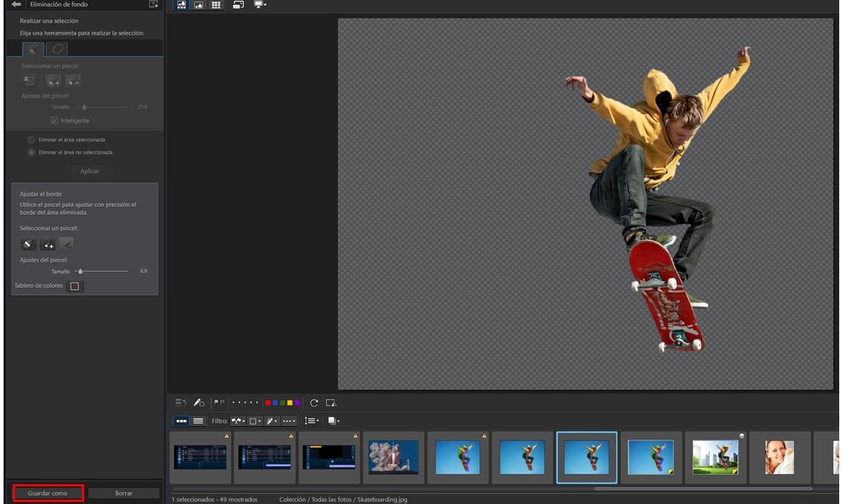847x504 pixels.
Task: Click the history/undo stack icon below viewer
Action: pyautogui.click(x=180, y=403)
